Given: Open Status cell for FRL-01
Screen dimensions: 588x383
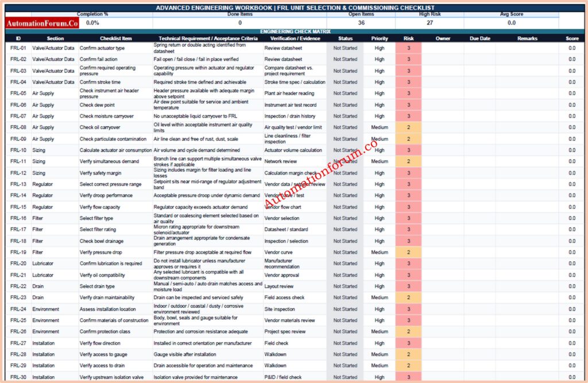Looking at the screenshot, I should tap(345, 48).
